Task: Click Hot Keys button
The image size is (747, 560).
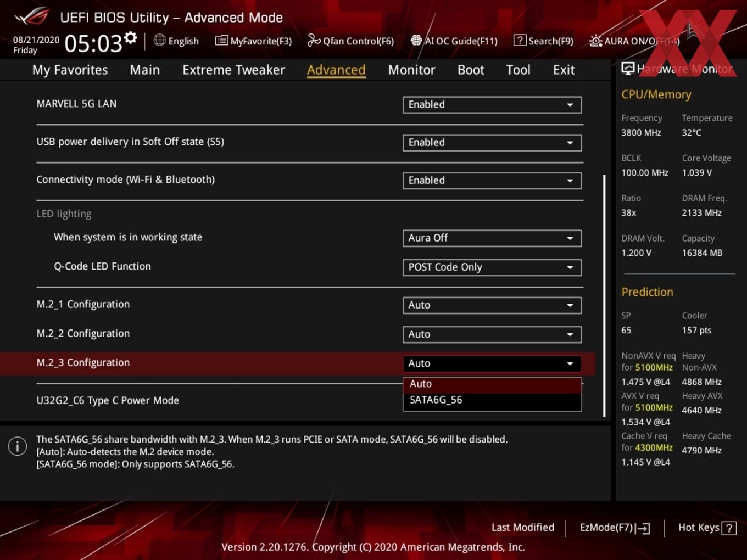Action: pos(707,528)
